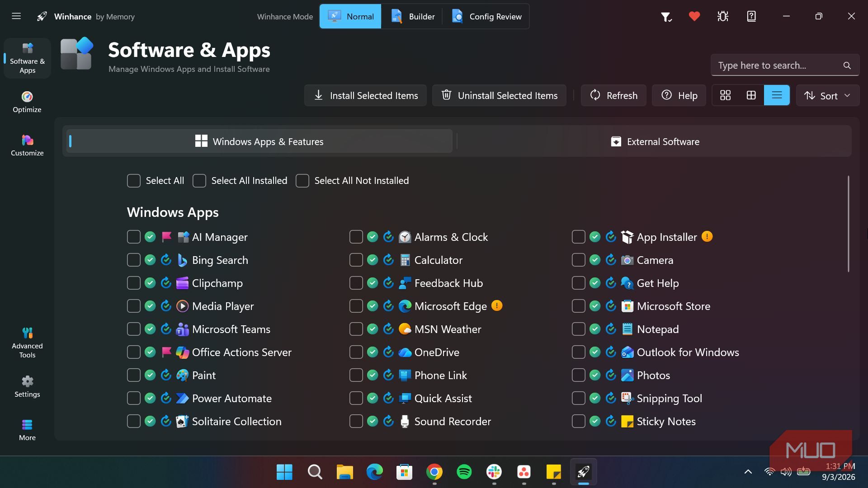Click the Wi-Fi network tray icon

click(769, 472)
